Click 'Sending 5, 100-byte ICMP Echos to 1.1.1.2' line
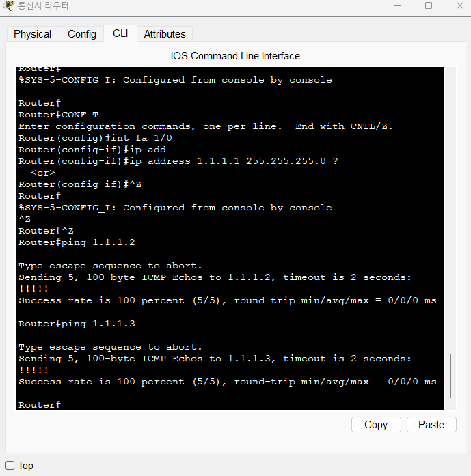The image size is (471, 476). pos(215,277)
